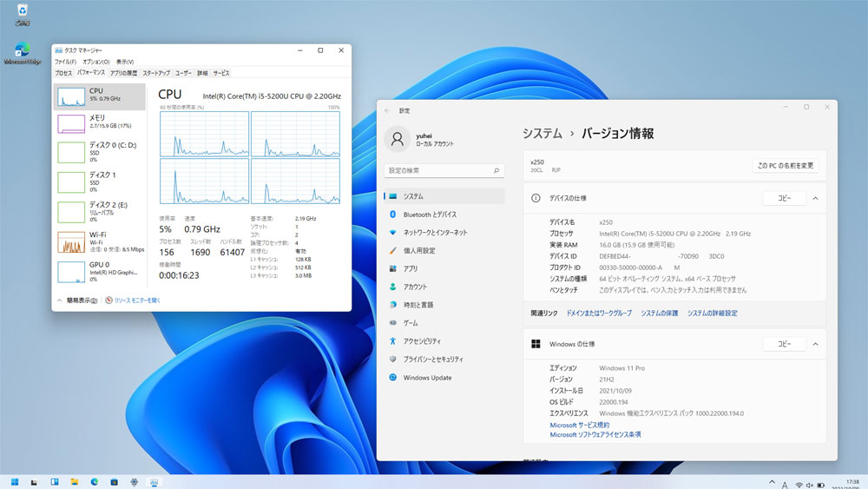Open アカウント in Settings sidebar
This screenshot has height=489, width=868.
[x=444, y=287]
